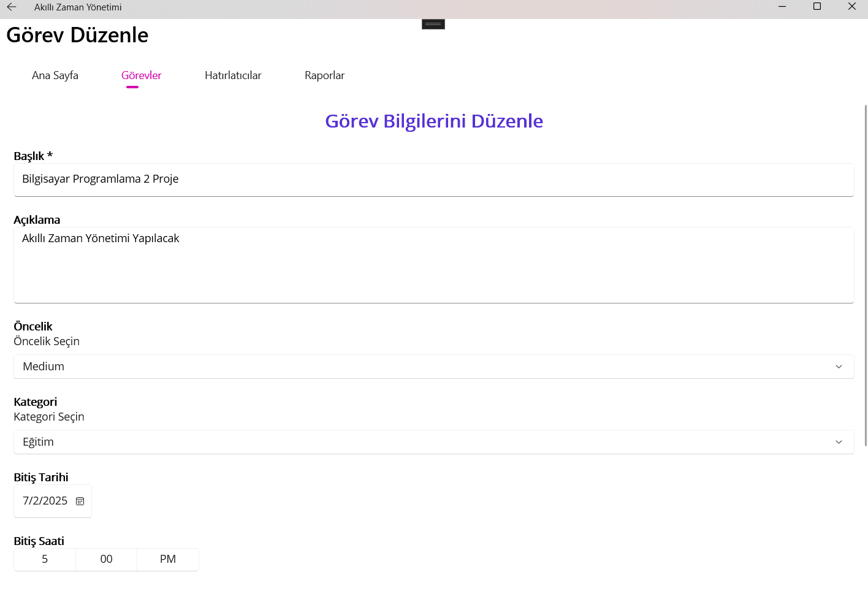This screenshot has width=868, height=591.
Task: Toggle AM/PM in the Bitiş Saati picker
Action: tap(167, 559)
